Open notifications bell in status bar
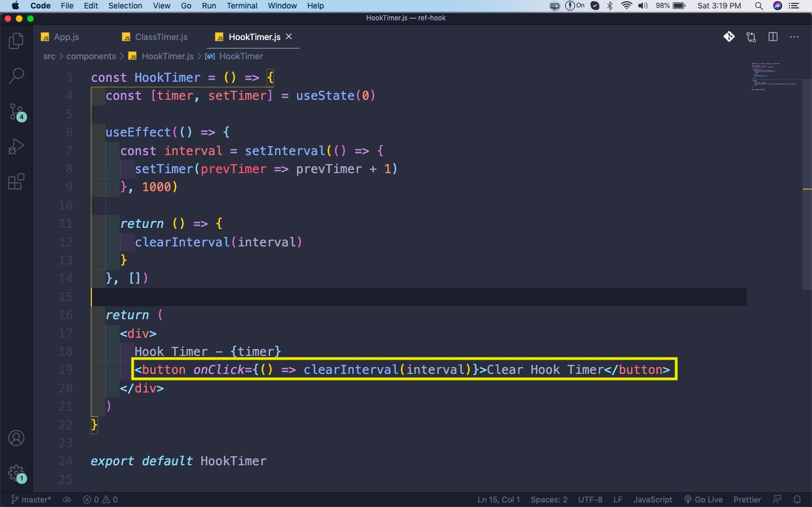Screen dimensions: 812x507 [797, 500]
